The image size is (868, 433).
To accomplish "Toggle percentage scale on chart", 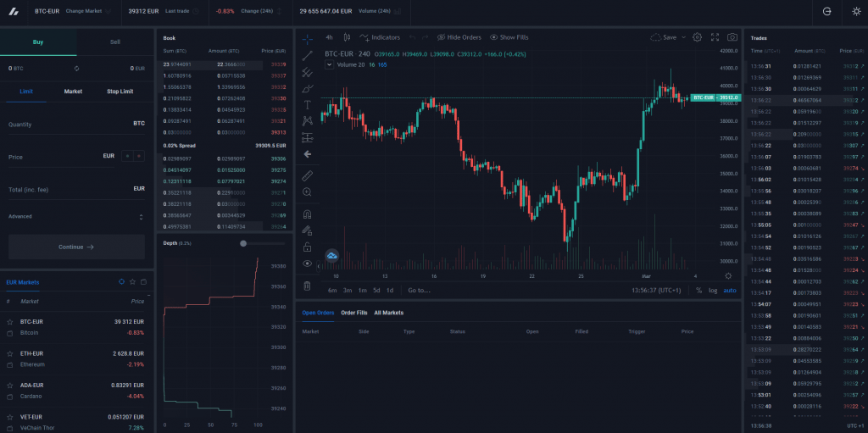I will click(x=699, y=290).
